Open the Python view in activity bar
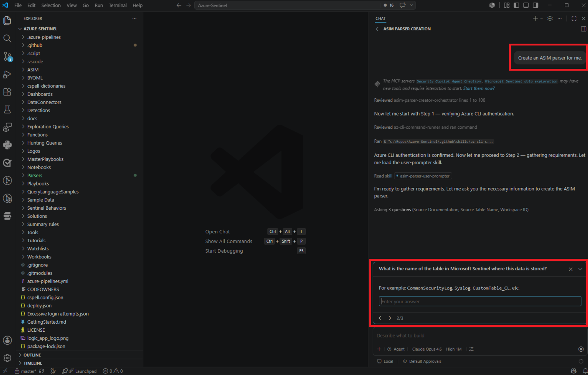The height and width of the screenshot is (375, 588). click(x=7, y=145)
